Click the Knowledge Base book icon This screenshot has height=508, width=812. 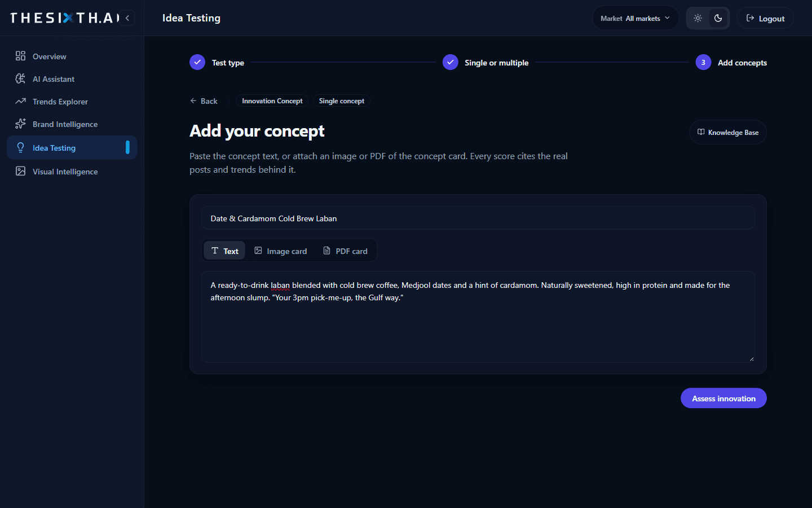click(701, 132)
